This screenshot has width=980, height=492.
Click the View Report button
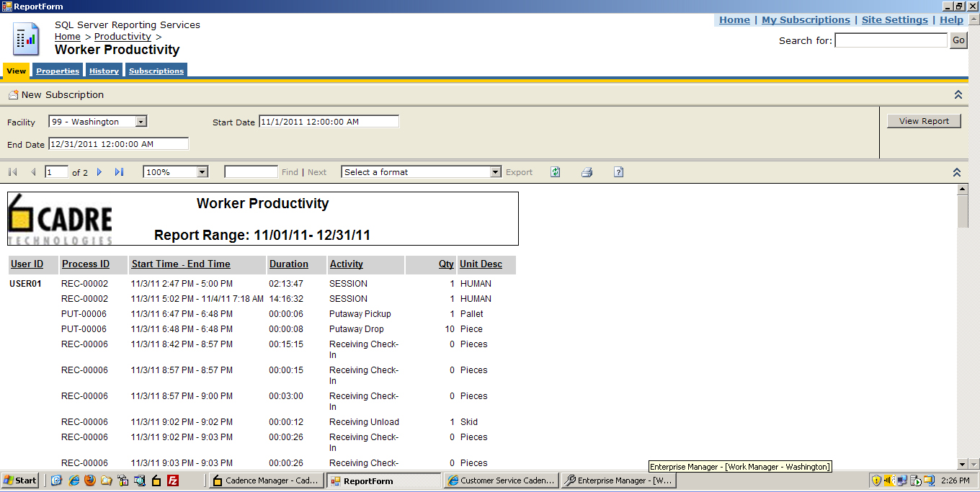924,120
